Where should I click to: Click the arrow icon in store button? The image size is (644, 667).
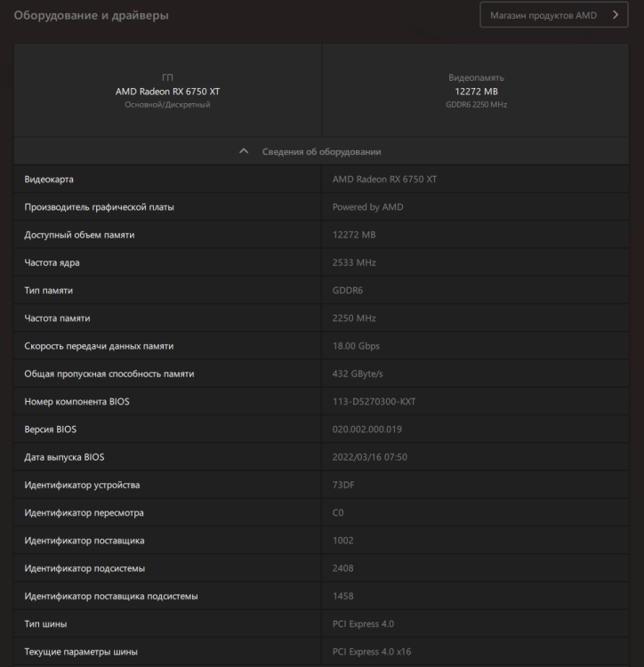[x=615, y=15]
